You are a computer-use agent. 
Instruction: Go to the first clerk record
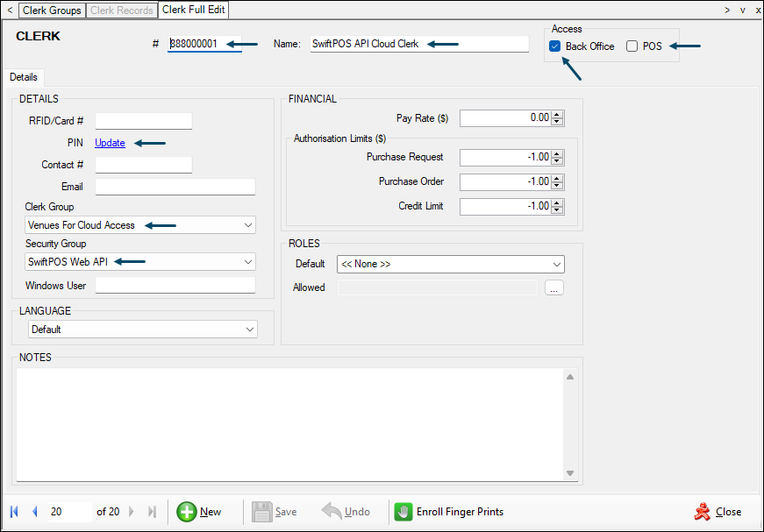[x=14, y=512]
